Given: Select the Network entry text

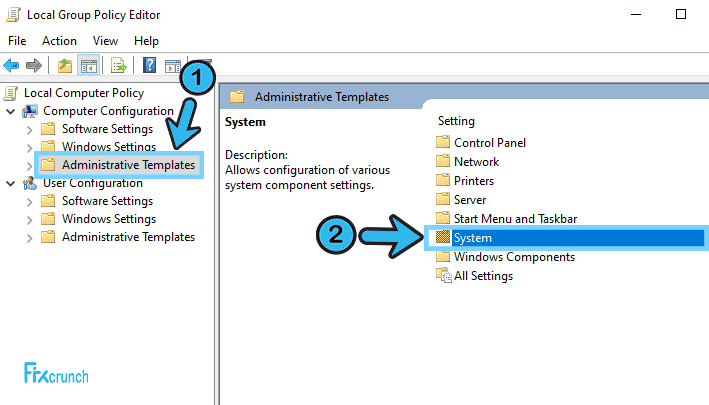Looking at the screenshot, I should [477, 162].
